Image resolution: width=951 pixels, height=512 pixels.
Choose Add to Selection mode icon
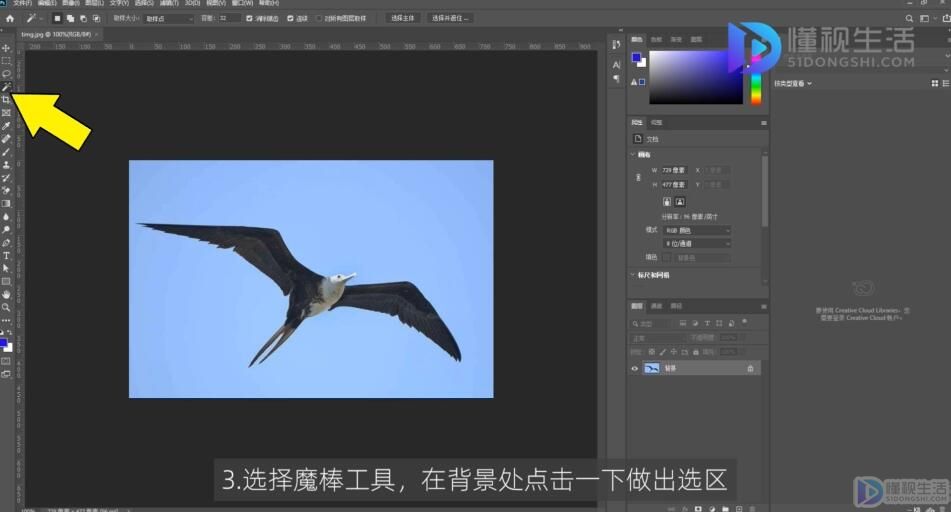70,18
